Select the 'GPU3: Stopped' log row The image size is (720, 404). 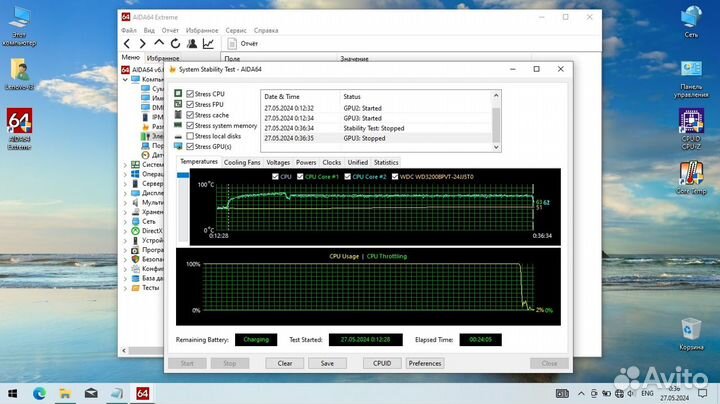376,138
